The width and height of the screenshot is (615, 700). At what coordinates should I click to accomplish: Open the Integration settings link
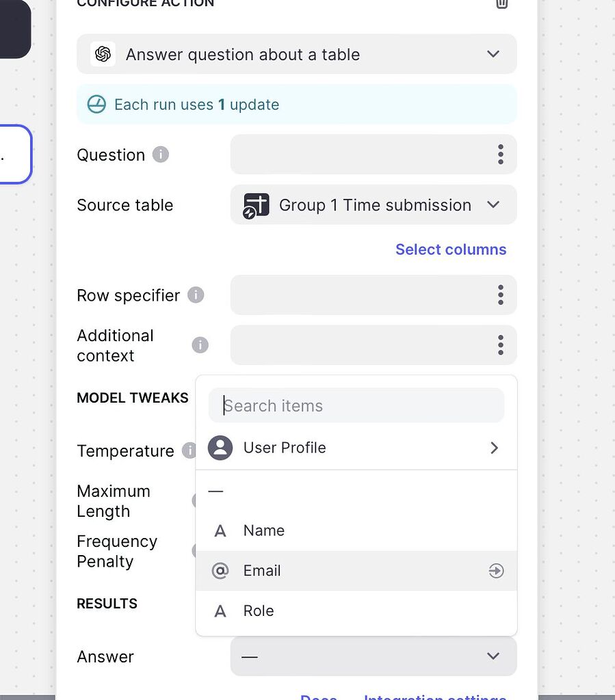tap(434, 697)
